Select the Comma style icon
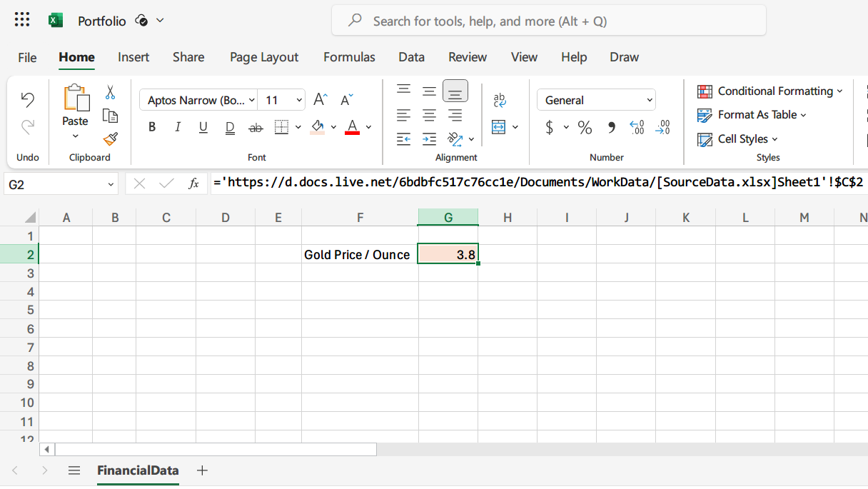Screen dimensions: 868x489 (x=610, y=127)
